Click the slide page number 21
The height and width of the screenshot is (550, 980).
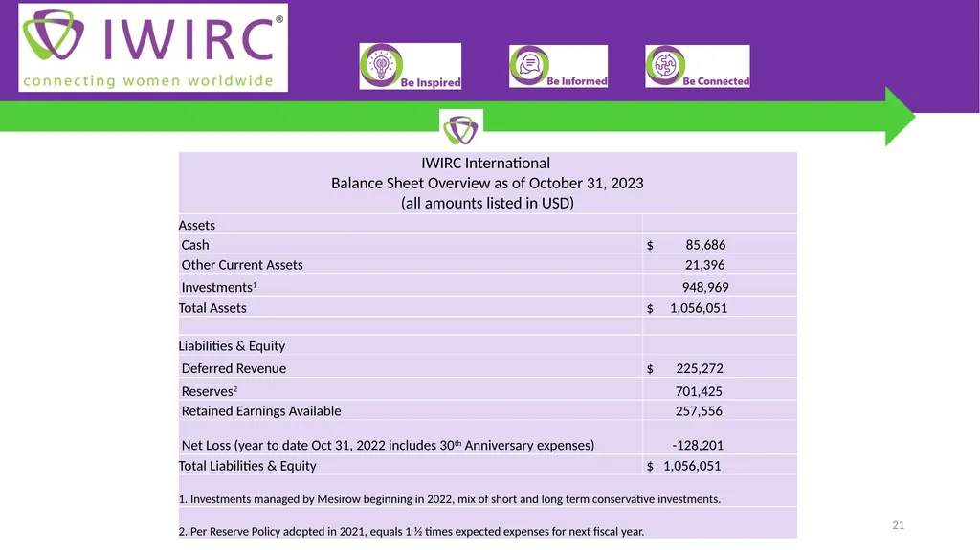[898, 525]
